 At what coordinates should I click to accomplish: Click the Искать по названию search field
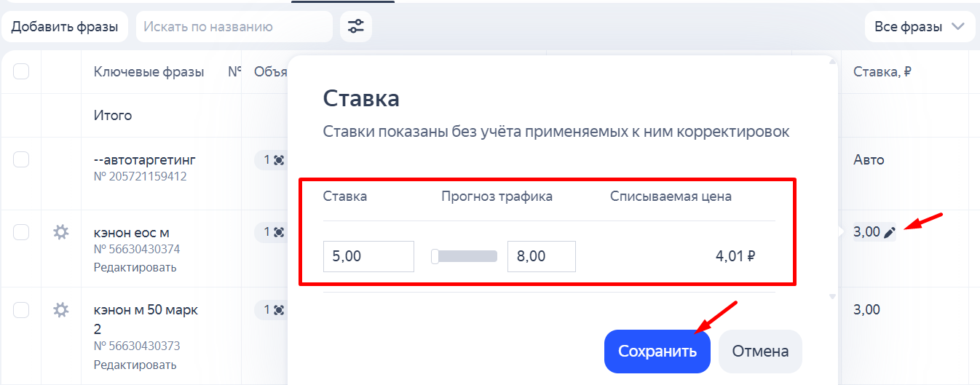234,27
